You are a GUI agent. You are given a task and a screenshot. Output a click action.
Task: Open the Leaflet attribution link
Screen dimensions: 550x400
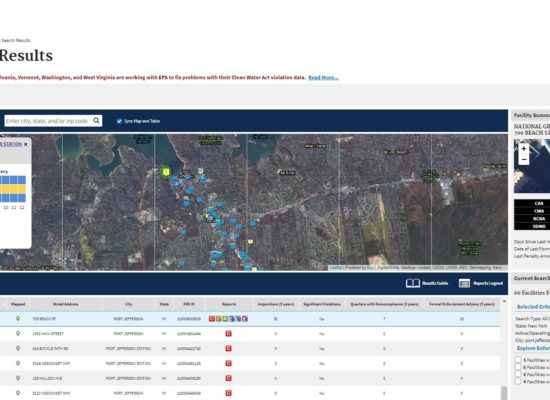[x=336, y=268]
